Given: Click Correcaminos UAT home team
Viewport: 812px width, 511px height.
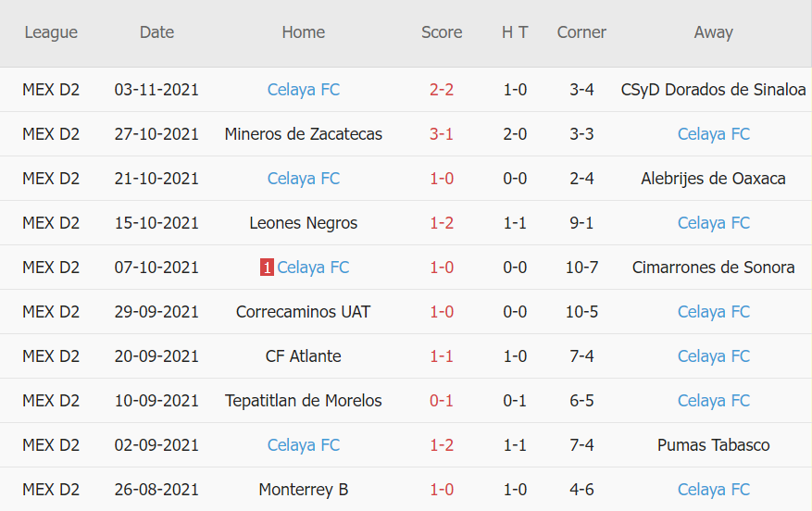Looking at the screenshot, I should [x=303, y=312].
